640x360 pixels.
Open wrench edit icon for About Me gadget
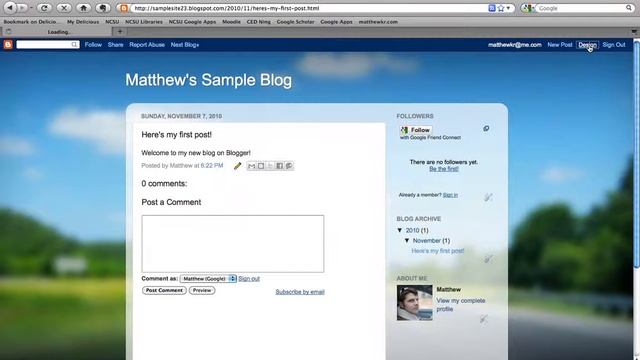(x=484, y=318)
